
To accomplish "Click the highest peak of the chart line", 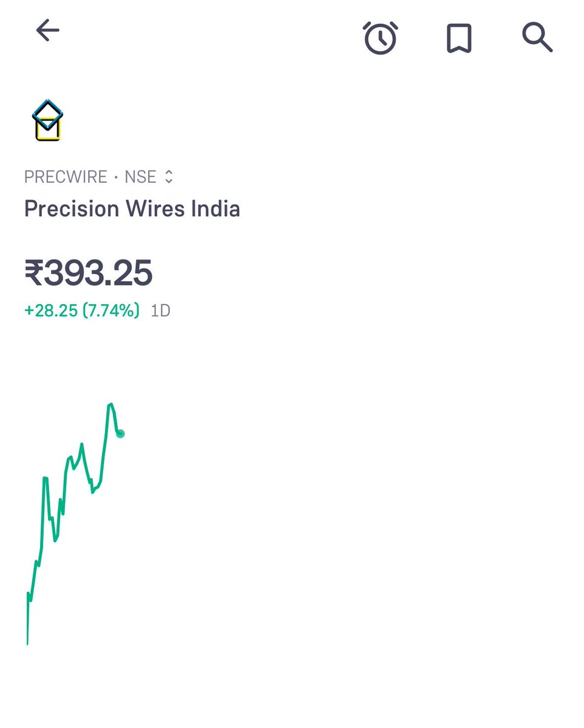I will (110, 404).
